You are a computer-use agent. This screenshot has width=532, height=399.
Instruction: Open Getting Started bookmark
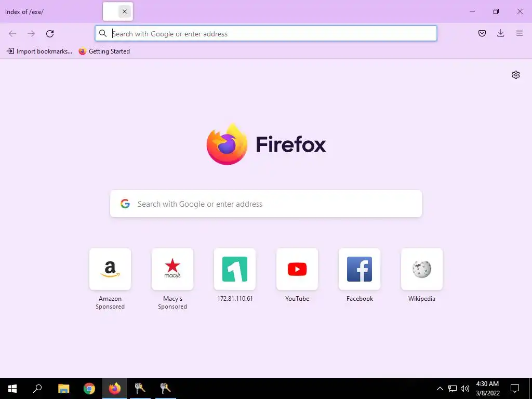[x=104, y=51]
